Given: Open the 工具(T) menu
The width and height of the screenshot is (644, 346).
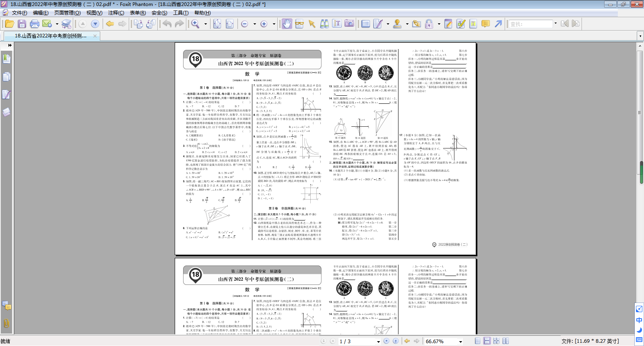Looking at the screenshot, I should coord(181,13).
